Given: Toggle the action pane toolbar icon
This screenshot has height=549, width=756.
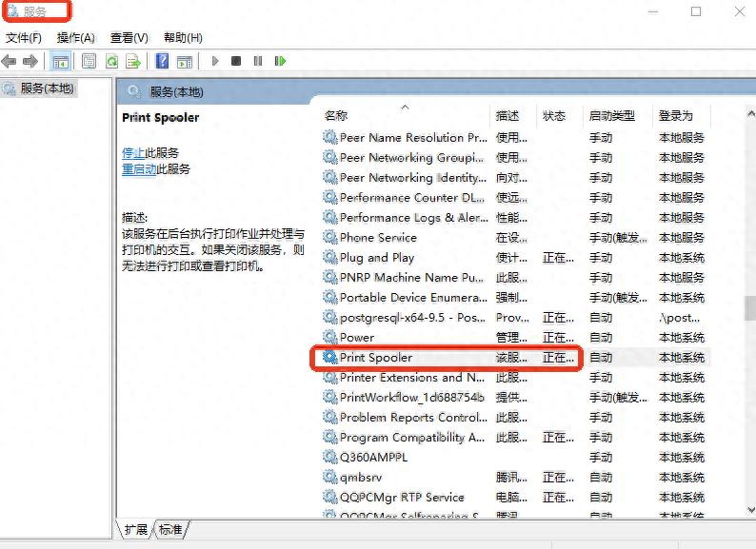Looking at the screenshot, I should (x=184, y=61).
